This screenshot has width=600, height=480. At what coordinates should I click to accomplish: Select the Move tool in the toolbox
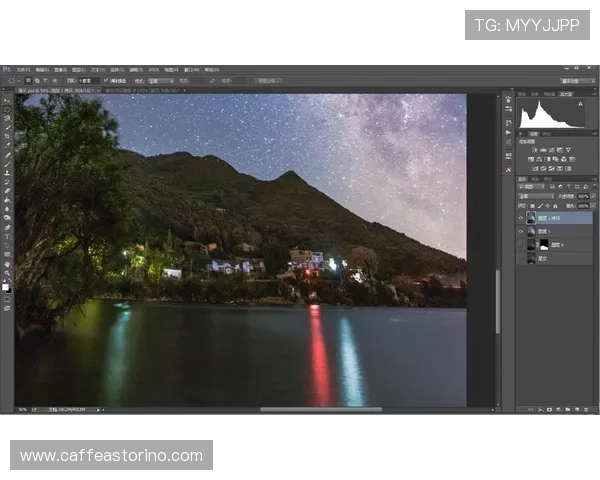[7, 101]
